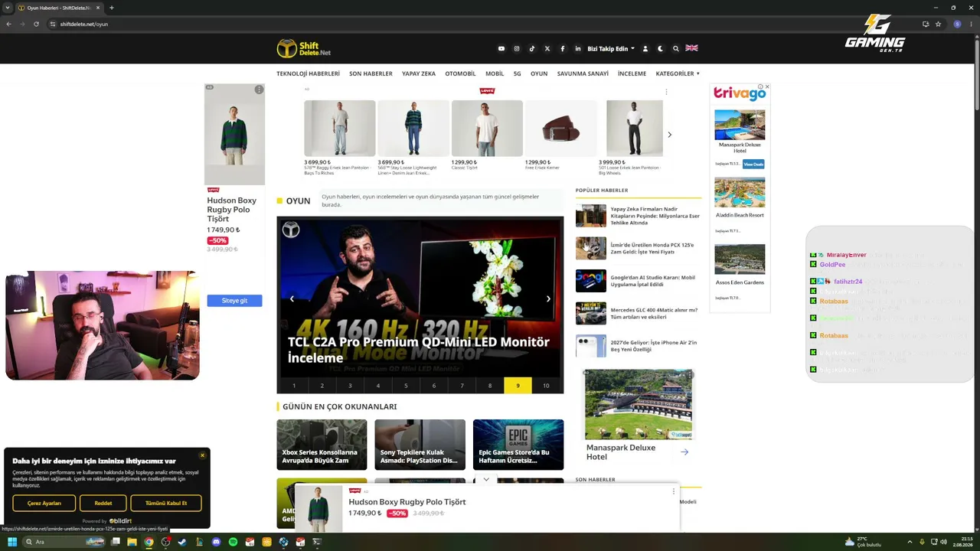This screenshot has width=980, height=551.
Task: Open Steam from the taskbar
Action: pyautogui.click(x=182, y=542)
